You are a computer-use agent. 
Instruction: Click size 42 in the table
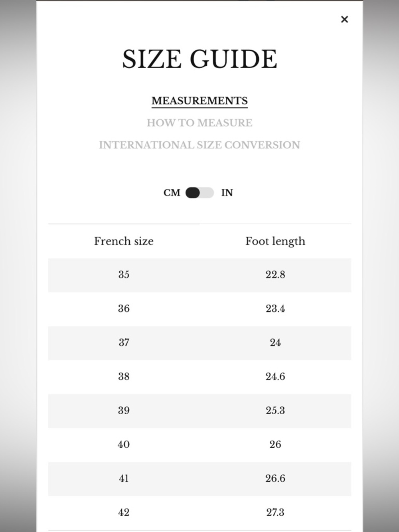[x=124, y=512]
